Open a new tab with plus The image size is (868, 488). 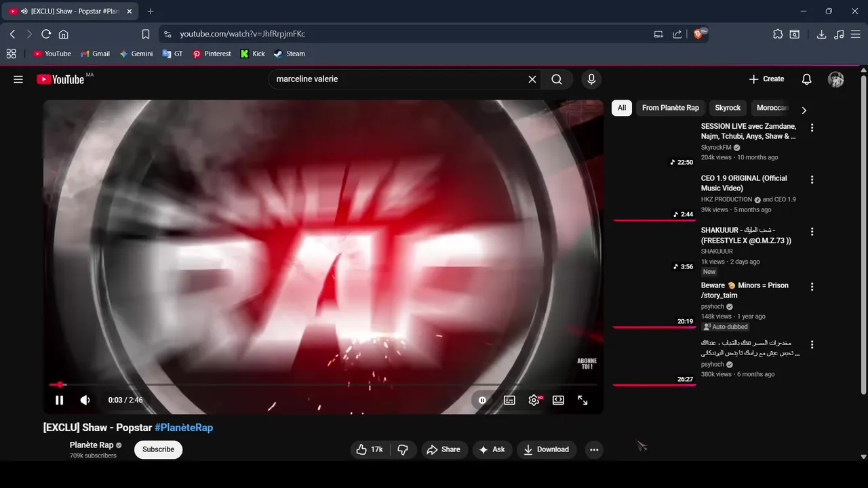tap(151, 12)
